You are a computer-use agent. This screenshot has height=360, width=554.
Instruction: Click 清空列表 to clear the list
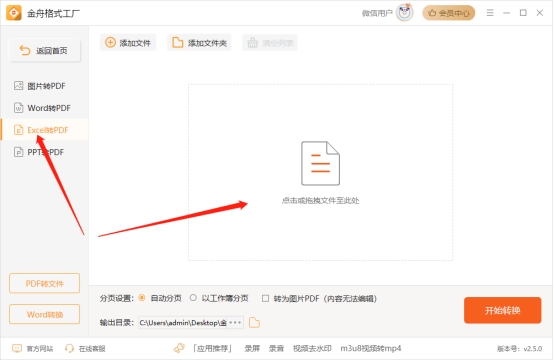(x=270, y=43)
